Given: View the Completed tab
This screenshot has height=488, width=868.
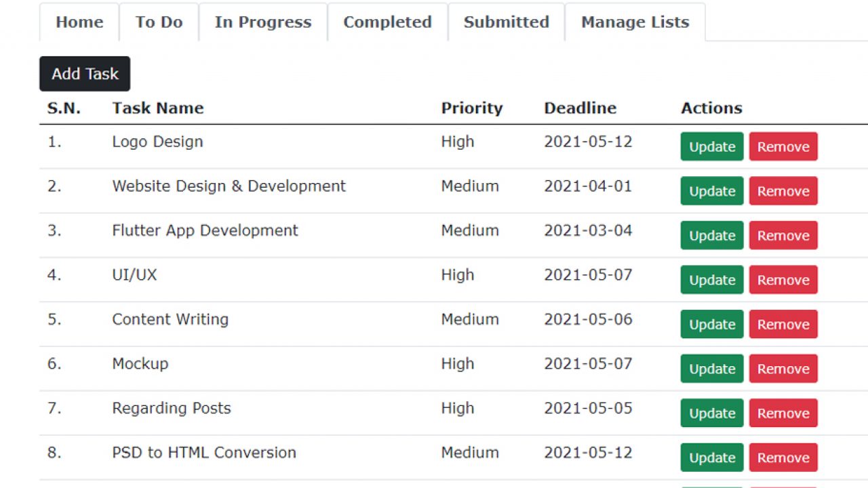Looking at the screenshot, I should [x=387, y=22].
